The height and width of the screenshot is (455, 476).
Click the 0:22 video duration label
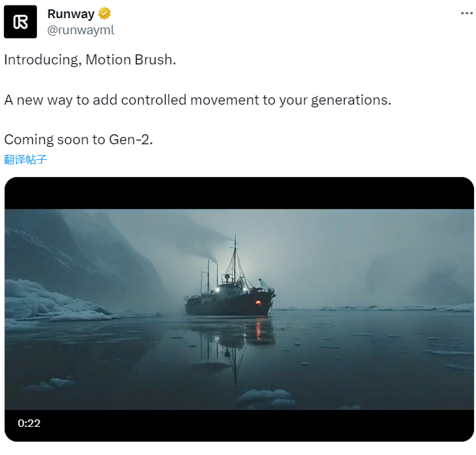[x=29, y=423]
